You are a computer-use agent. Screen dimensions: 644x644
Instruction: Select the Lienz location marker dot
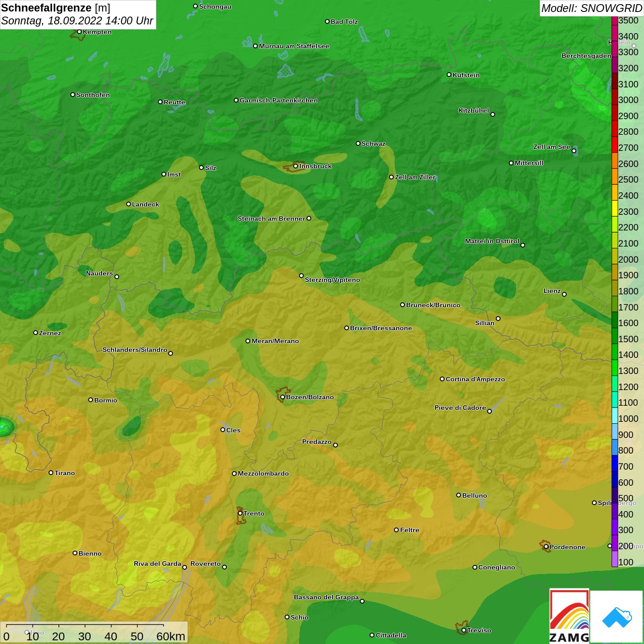[564, 294]
